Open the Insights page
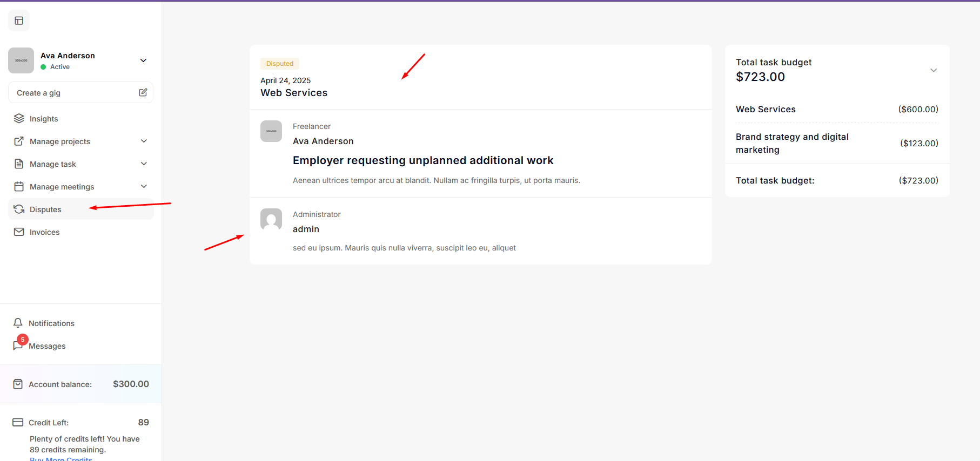The image size is (980, 461). (x=43, y=119)
